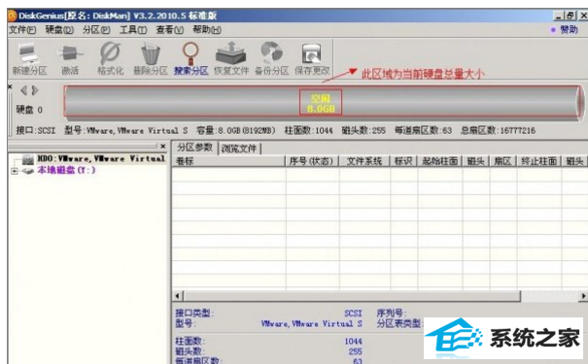Select the 空闲 8.0GB disk region
Image resolution: width=588 pixels, height=364 pixels.
[321, 103]
